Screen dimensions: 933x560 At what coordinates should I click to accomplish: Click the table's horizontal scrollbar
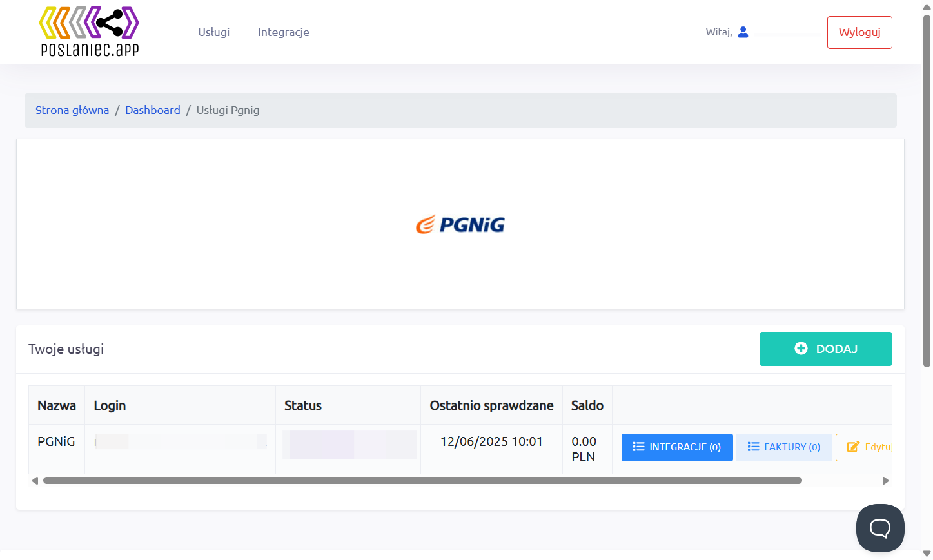(x=422, y=481)
